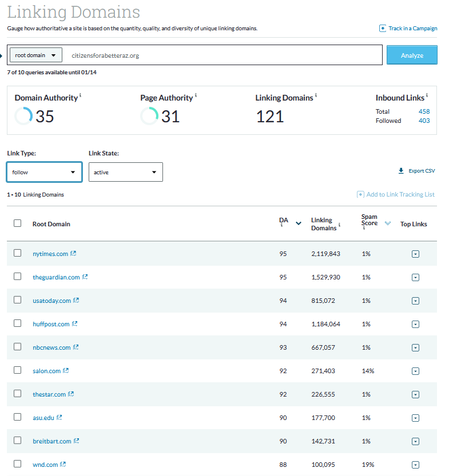This screenshot has width=449, height=476.
Task: Open the root domain scope dropdown
Action: [x=36, y=55]
